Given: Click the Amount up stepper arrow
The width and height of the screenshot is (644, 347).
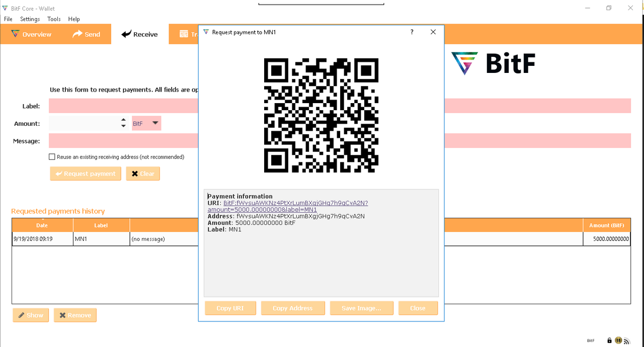Looking at the screenshot, I should click(x=124, y=120).
